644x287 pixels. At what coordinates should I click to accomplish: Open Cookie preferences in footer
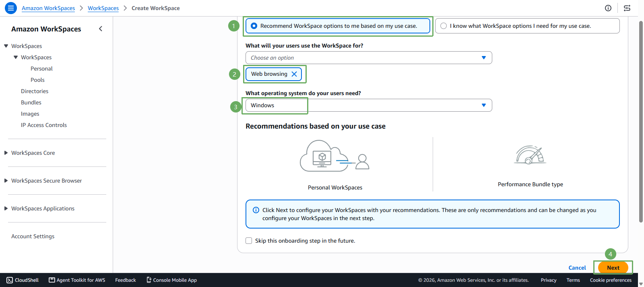pyautogui.click(x=611, y=280)
